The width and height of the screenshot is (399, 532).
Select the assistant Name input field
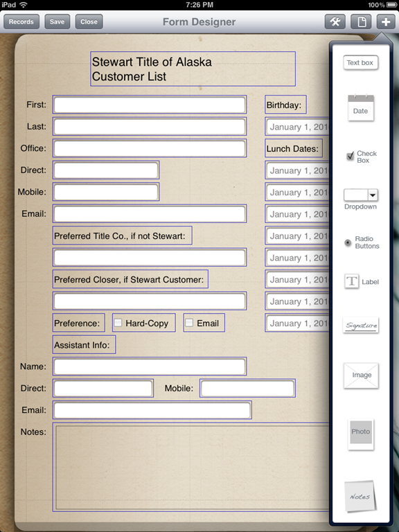(150, 366)
